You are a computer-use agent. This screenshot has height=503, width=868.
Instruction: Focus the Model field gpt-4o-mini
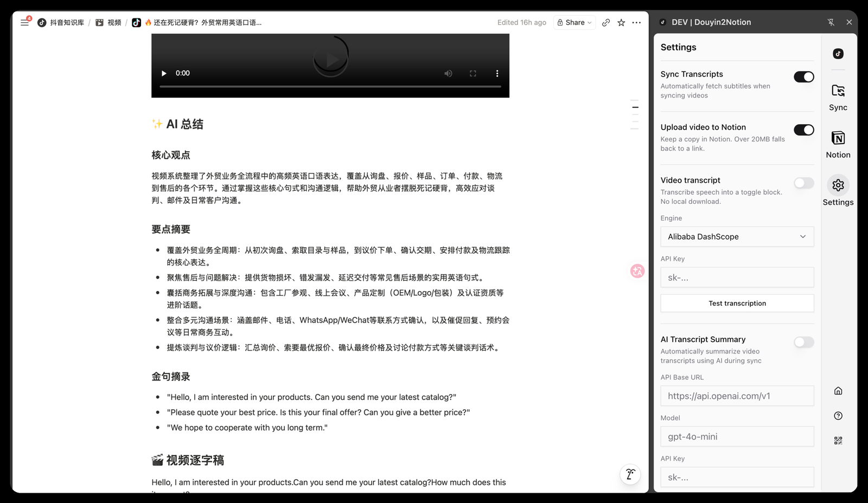(737, 437)
